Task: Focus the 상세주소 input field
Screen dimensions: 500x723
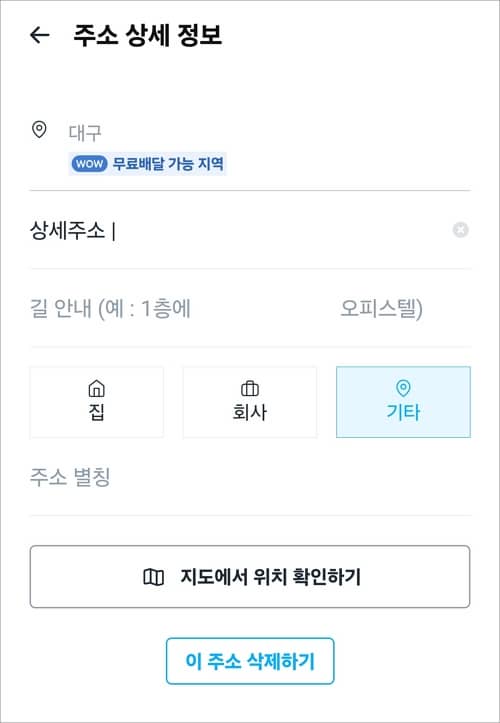Action: pyautogui.click(x=240, y=230)
